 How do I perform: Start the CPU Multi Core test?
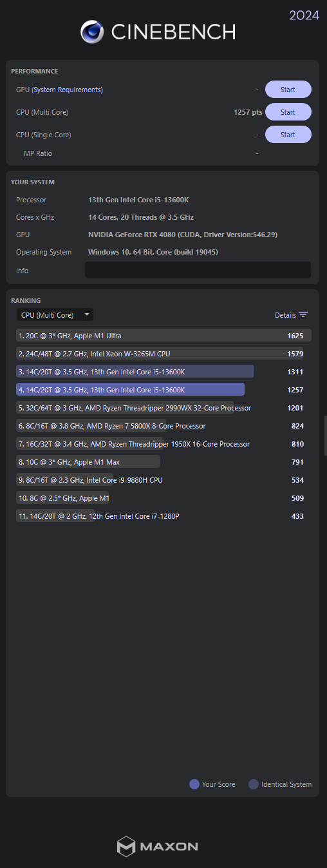[x=288, y=112]
